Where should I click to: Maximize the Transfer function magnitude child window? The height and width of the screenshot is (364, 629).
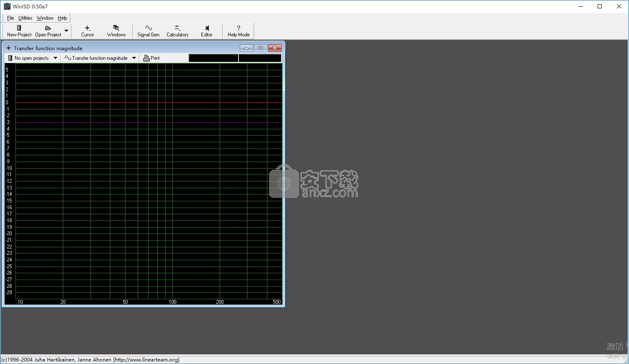point(260,48)
